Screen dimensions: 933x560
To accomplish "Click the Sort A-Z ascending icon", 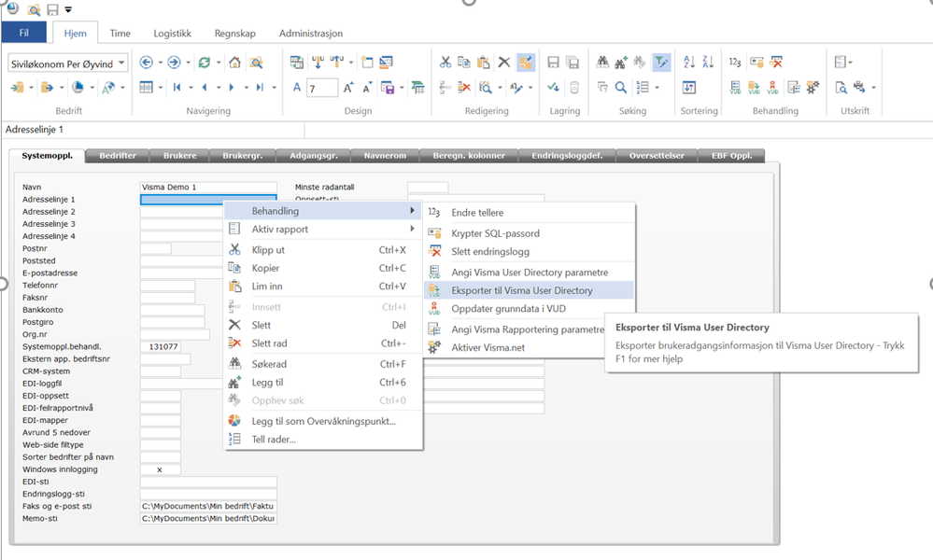I will [689, 62].
